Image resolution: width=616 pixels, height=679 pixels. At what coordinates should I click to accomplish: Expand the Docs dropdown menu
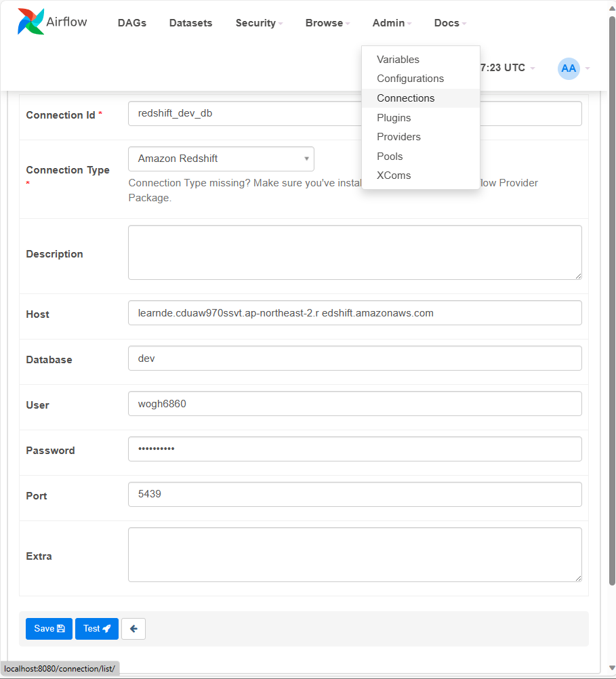point(450,23)
